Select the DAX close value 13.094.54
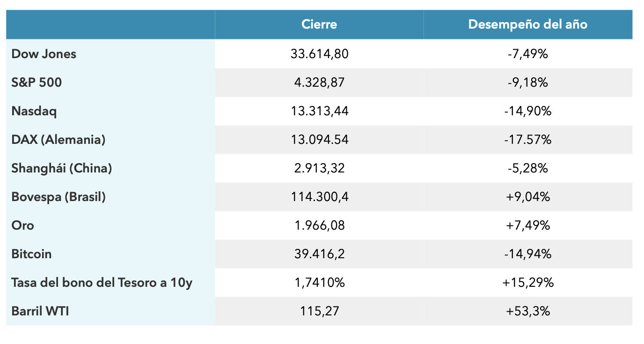Image resolution: width=644 pixels, height=344 pixels. click(319, 140)
